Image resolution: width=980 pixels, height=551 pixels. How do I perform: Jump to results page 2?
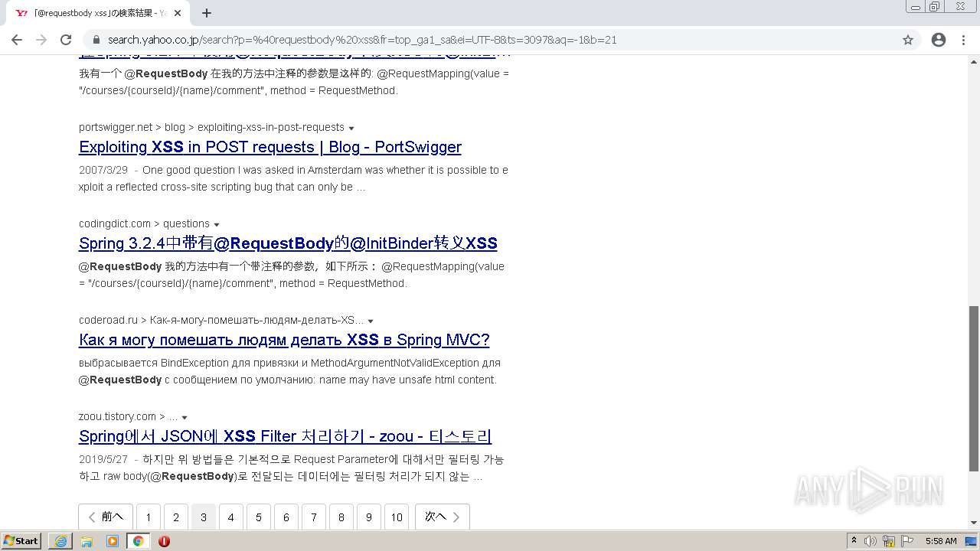point(176,517)
